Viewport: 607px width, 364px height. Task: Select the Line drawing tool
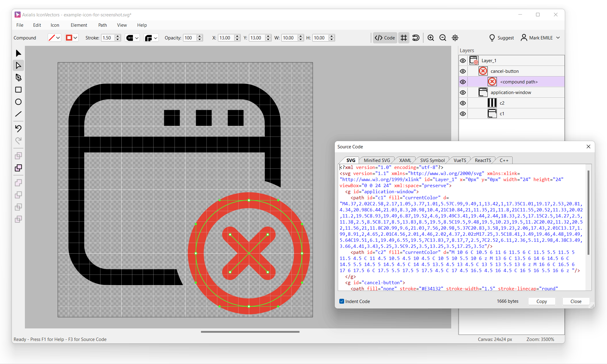click(18, 114)
